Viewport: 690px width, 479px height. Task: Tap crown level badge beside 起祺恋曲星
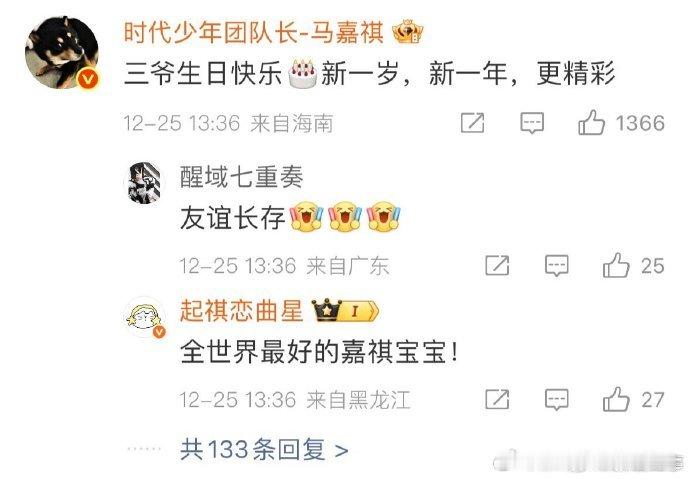tap(345, 311)
